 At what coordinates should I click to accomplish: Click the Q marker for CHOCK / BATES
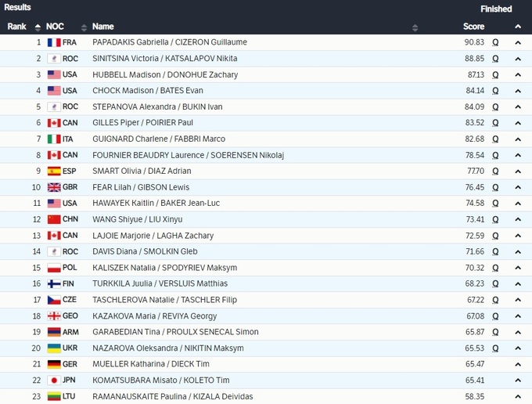point(495,91)
